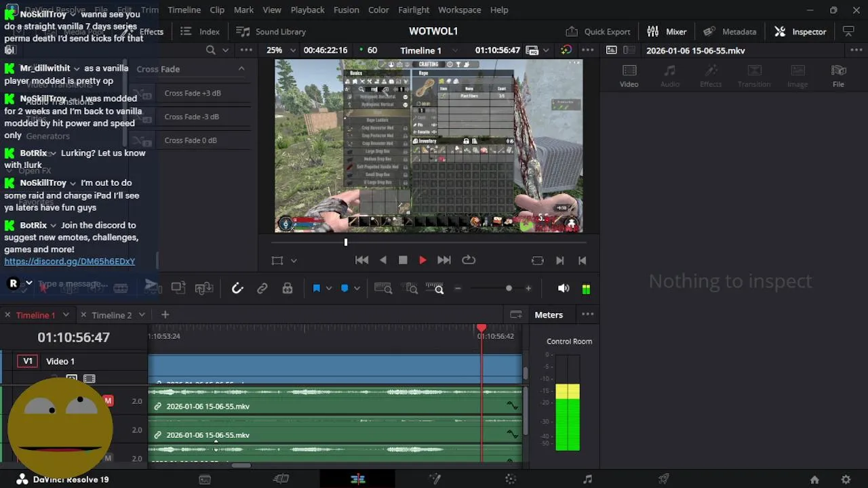
Task: Open the Fairlight page music note
Action: [587, 479]
